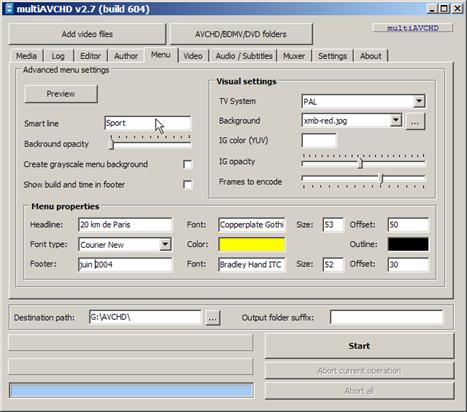Click the Start button
The image size is (467, 412).
(359, 346)
